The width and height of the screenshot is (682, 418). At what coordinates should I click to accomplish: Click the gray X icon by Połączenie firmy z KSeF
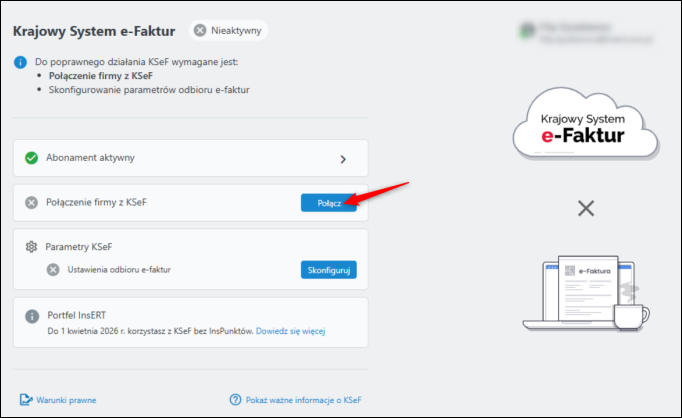(x=31, y=203)
